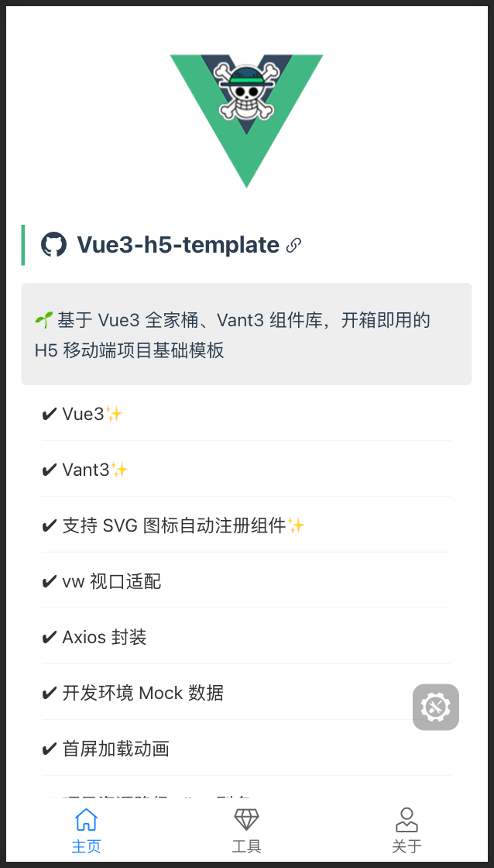Open the link icon beside Vue3-h5-template

(x=293, y=245)
